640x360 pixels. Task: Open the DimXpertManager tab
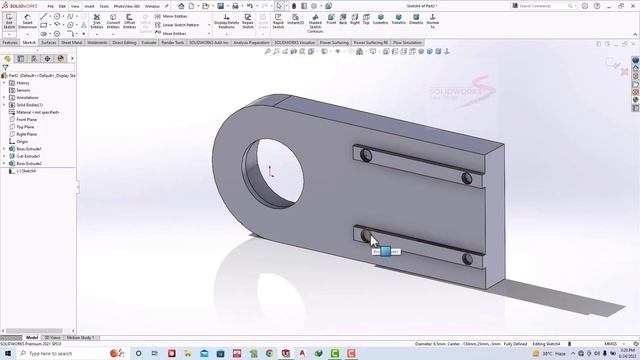coord(47,59)
